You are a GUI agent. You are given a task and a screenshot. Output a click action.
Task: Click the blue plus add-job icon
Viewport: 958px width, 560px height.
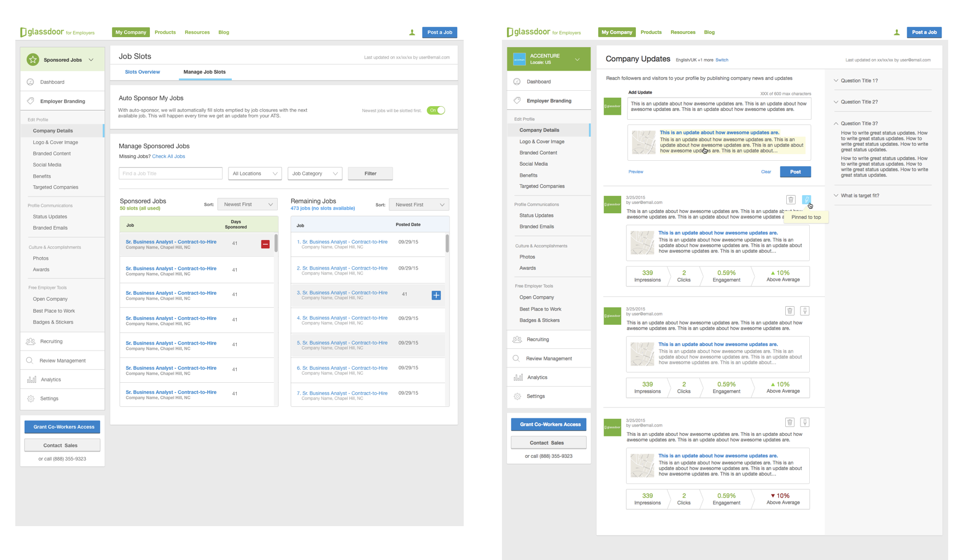pos(436,295)
